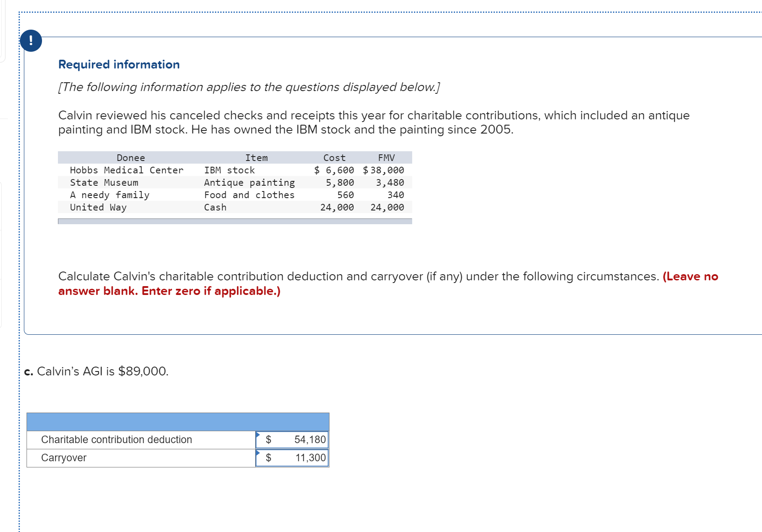762x532 pixels.
Task: Click the 'Cash' item cell
Action: 215,207
